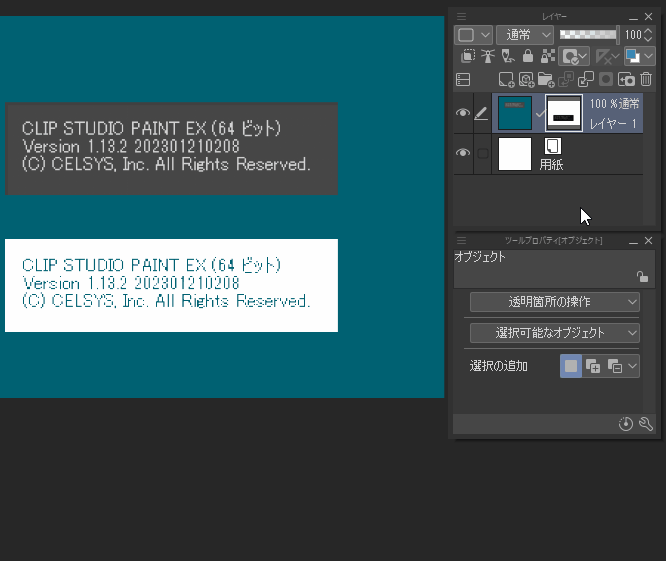Open the Ruler Display Range dropdown arrow
666x561 pixels.
[x=615, y=56]
